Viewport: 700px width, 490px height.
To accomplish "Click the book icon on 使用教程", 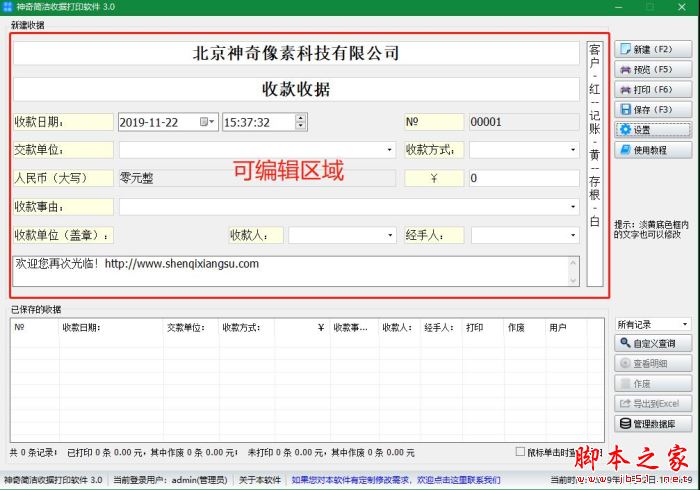I will click(626, 149).
